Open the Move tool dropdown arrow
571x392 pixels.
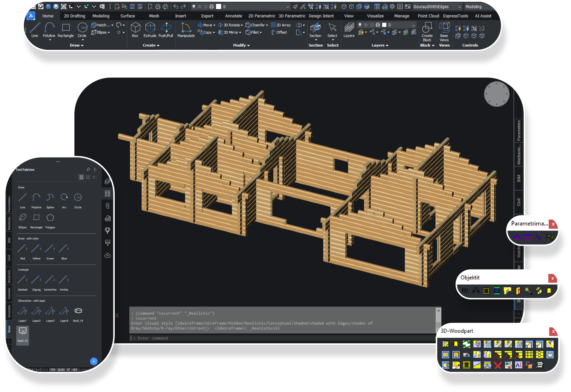(214, 25)
